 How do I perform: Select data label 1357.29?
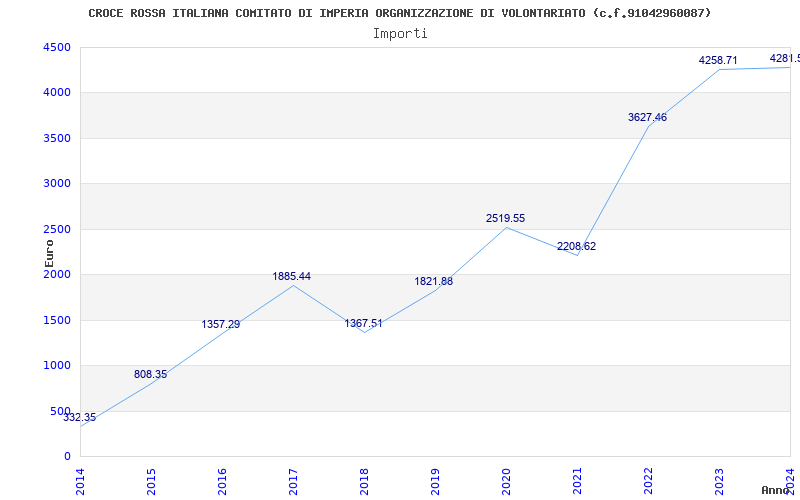pos(220,324)
